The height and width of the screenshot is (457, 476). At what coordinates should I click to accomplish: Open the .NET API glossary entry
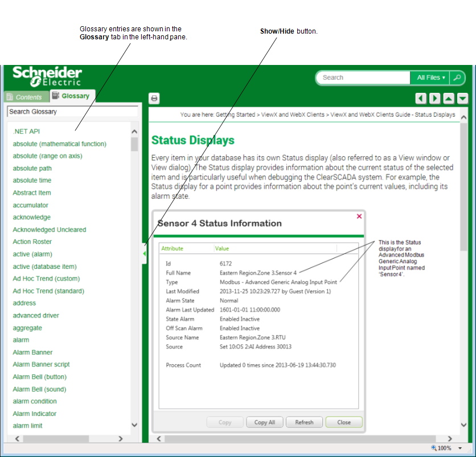[x=26, y=131]
